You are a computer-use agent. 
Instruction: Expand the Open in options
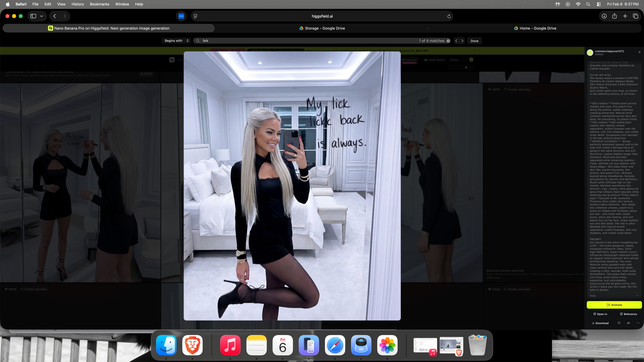pyautogui.click(x=600, y=314)
